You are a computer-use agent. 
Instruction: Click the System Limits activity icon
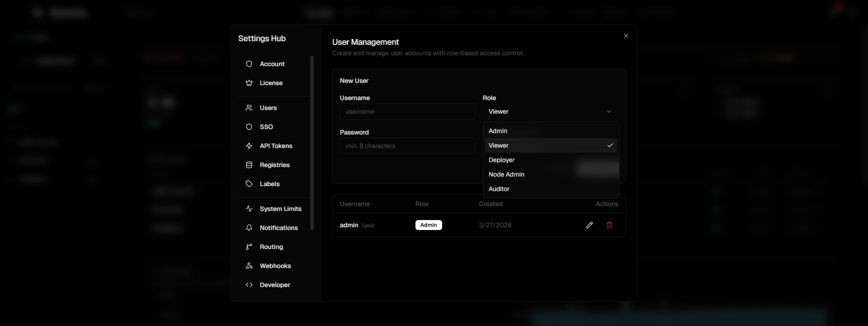(x=249, y=209)
